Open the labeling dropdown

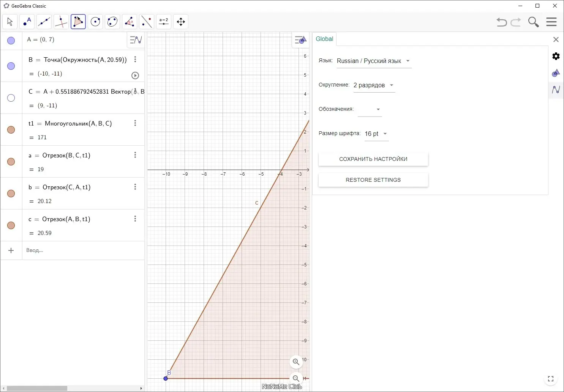(370, 110)
